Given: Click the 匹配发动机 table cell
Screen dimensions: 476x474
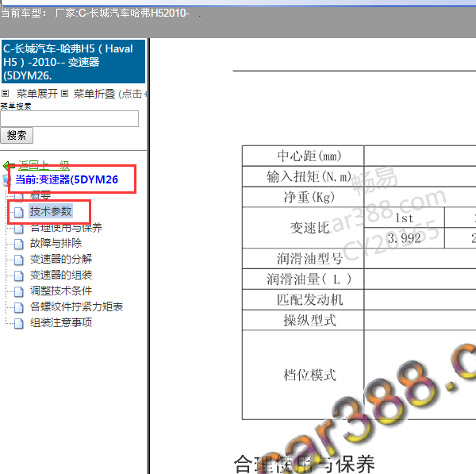Looking at the screenshot, I should pyautogui.click(x=303, y=299).
